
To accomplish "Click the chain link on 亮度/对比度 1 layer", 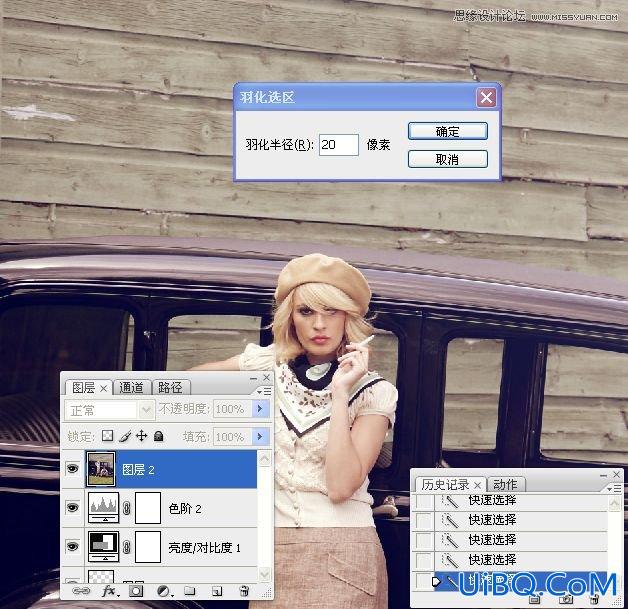I will 127,547.
